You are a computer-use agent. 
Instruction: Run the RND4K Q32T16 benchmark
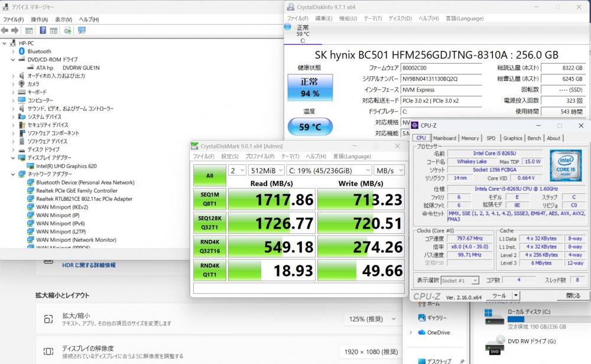(x=210, y=246)
